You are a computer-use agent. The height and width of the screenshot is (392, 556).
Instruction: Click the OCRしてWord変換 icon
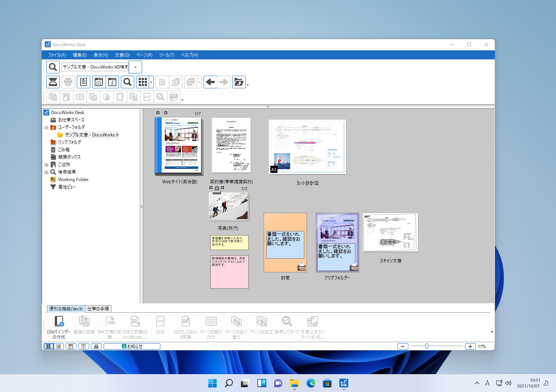pyautogui.click(x=186, y=321)
